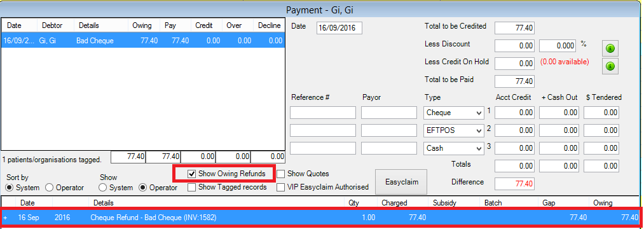Screen dimensions: 644x229
Task: Select Sort by Operator radio button
Action: (x=49, y=188)
